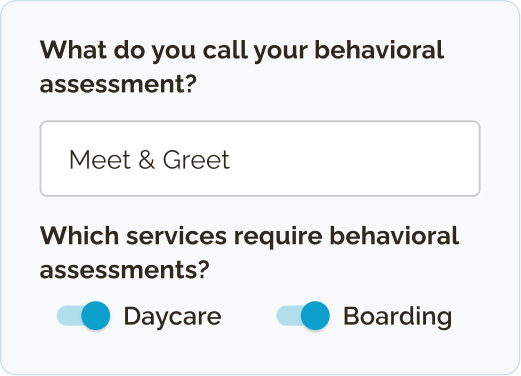Click the ampersand in the text field

pyautogui.click(x=146, y=160)
